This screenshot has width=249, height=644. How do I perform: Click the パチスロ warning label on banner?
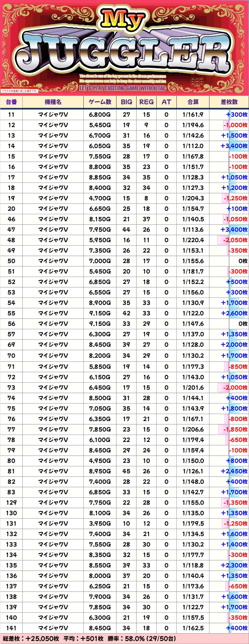[x=19, y=91]
